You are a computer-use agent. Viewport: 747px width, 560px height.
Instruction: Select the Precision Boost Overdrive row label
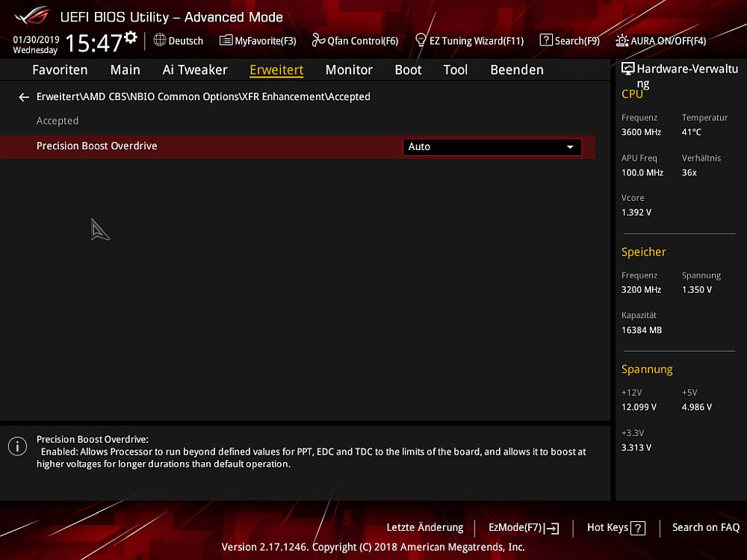[96, 146]
